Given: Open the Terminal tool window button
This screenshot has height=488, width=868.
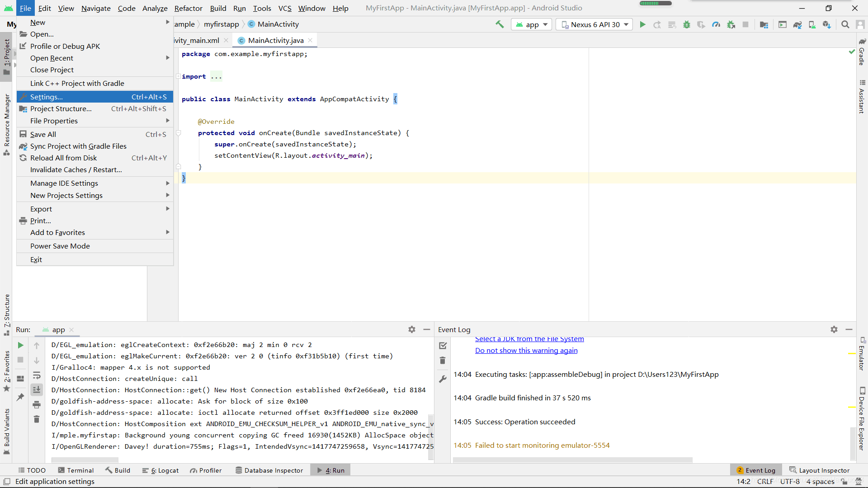Looking at the screenshot, I should (x=75, y=470).
